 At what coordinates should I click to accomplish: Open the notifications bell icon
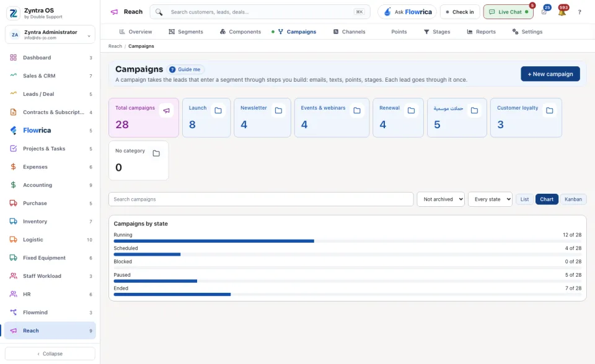coord(562,12)
